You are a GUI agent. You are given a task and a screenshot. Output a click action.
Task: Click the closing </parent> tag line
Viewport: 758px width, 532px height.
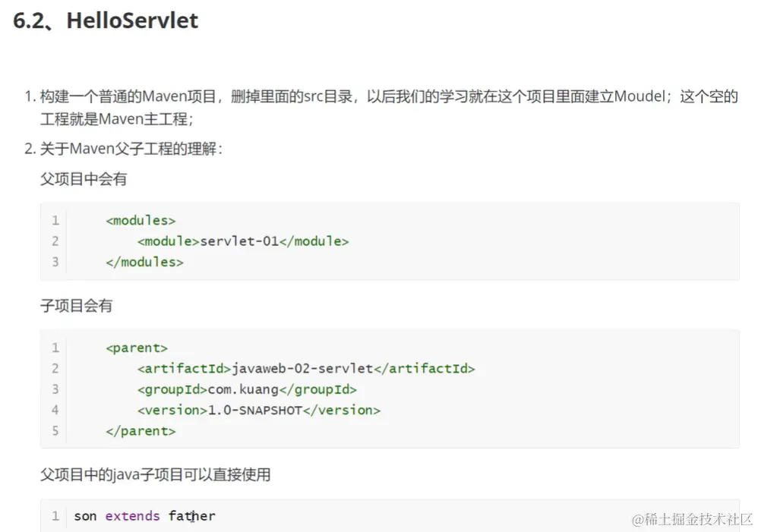click(x=141, y=431)
